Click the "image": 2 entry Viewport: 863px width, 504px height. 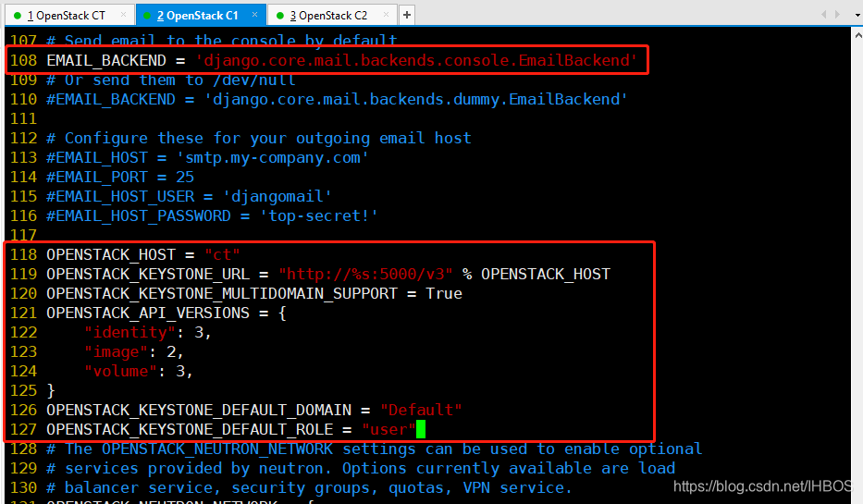[x=134, y=351]
